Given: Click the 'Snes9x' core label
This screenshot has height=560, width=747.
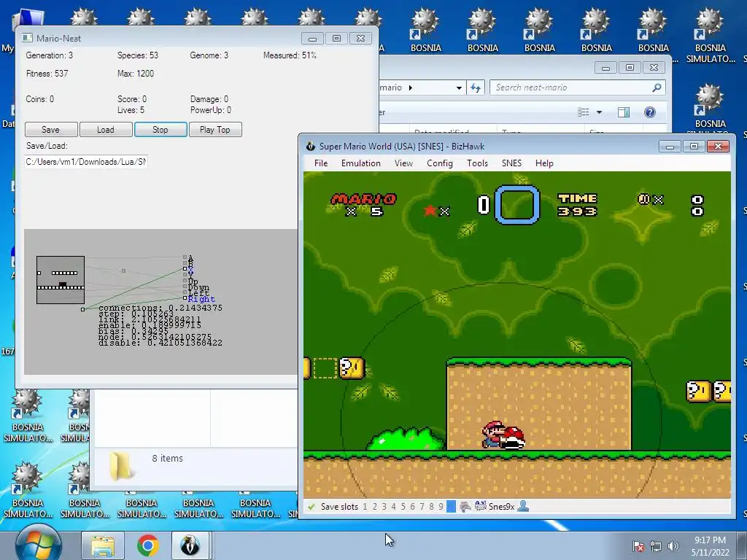Looking at the screenshot, I should pos(502,507).
